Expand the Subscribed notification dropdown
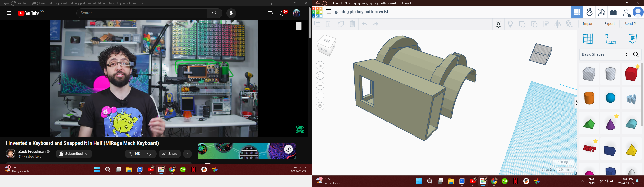Image resolution: width=644 pixels, height=187 pixels. 74,154
